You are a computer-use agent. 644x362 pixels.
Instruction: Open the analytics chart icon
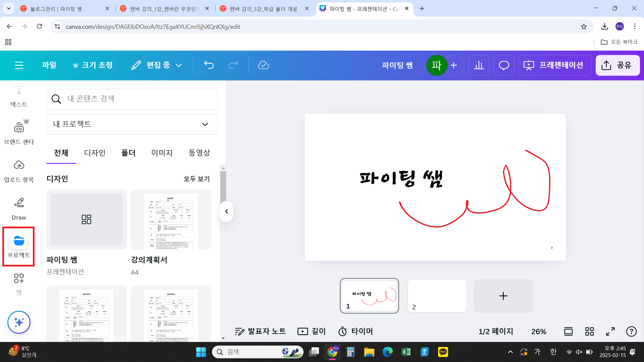click(x=479, y=65)
